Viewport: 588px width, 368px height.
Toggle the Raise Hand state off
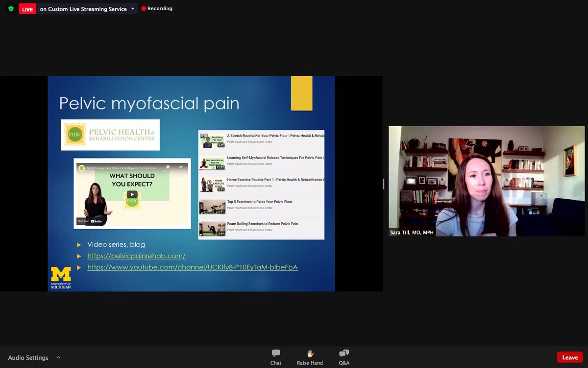click(310, 357)
